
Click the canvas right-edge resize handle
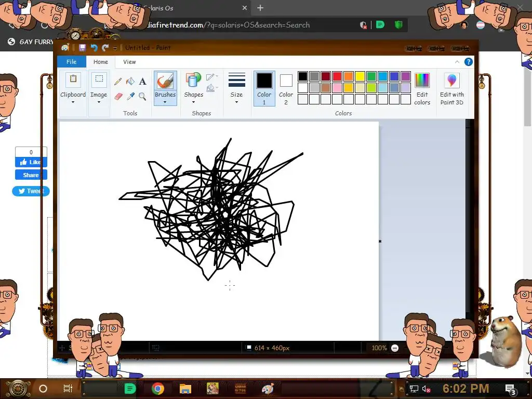click(x=380, y=241)
